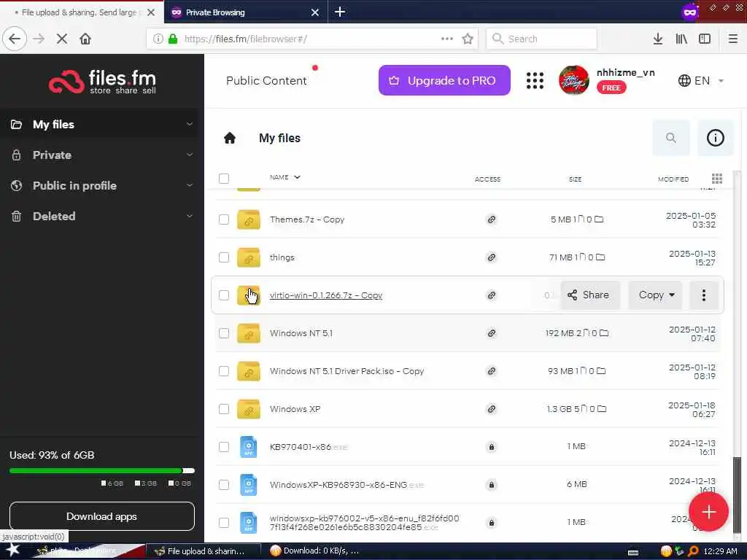Click lock icon for WindowsXP-KB968930-x86-ENG.exe

[x=491, y=485]
